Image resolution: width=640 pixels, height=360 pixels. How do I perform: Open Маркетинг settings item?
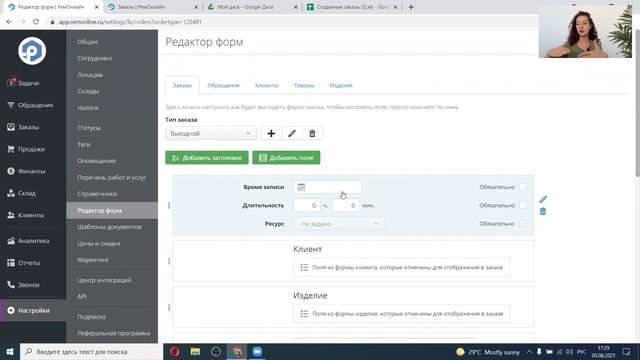(93, 260)
